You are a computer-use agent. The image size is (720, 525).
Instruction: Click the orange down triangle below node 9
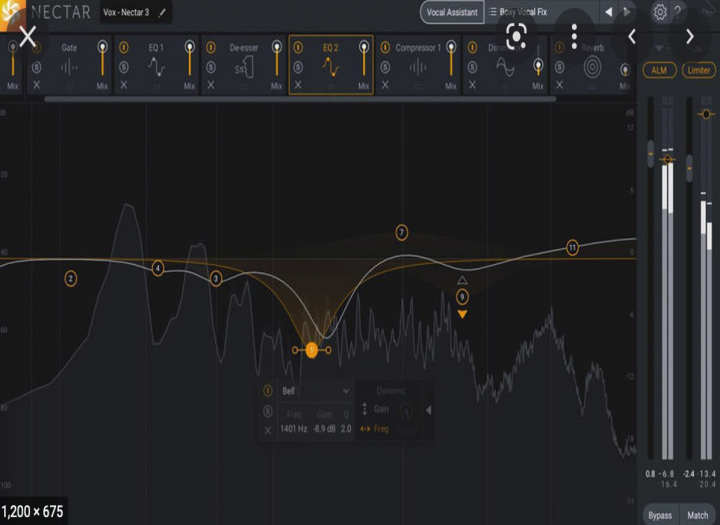tap(462, 314)
